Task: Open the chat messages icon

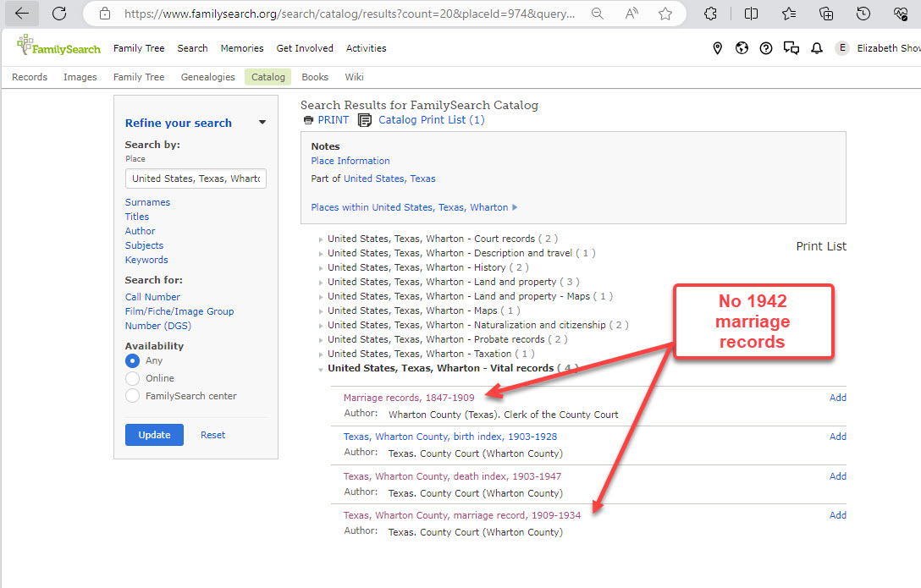Action: [791, 48]
